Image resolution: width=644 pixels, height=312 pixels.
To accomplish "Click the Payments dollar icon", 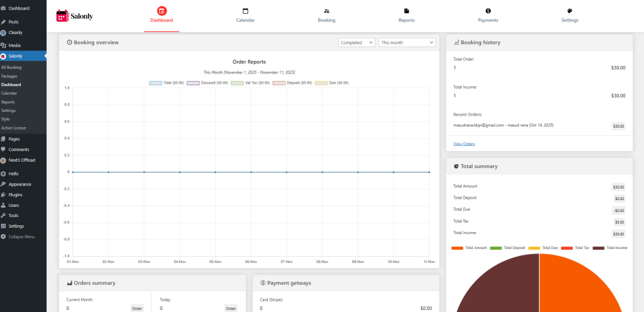I will 488,11.
